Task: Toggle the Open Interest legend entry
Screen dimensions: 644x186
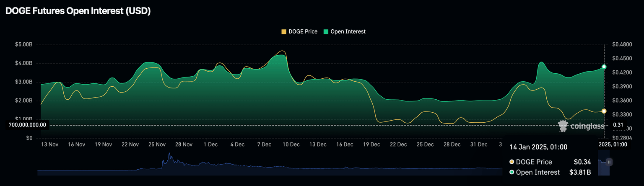Action: pyautogui.click(x=344, y=31)
